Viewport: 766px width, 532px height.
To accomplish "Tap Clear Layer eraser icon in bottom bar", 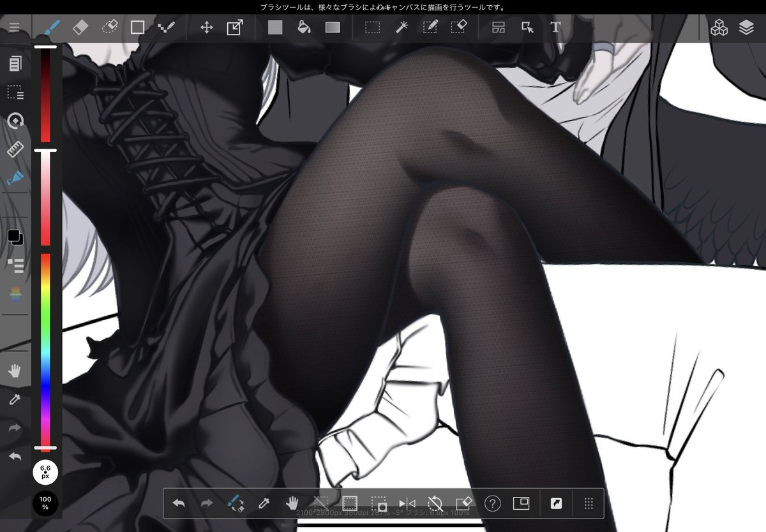I will [463, 503].
